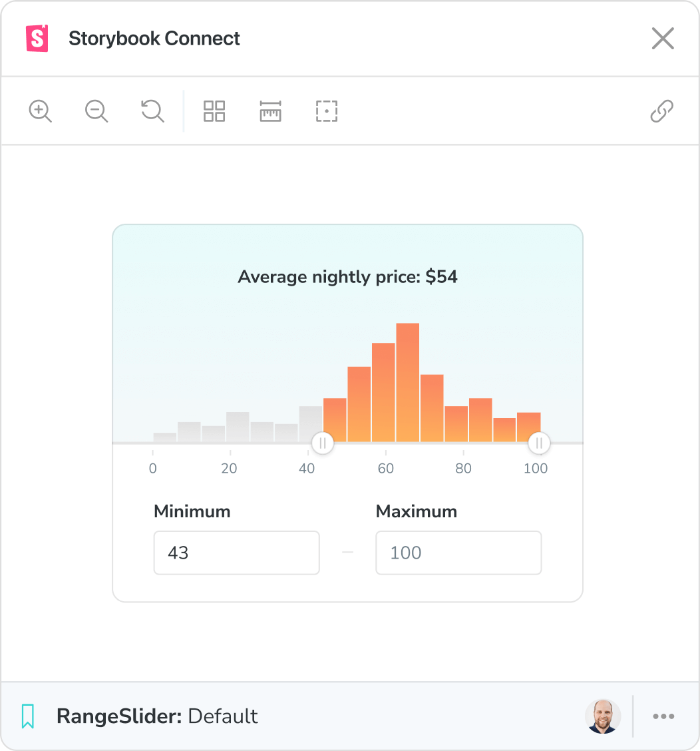The image size is (700, 751).
Task: Click the bookmark icon next to RangeSlider
Action: 28,716
